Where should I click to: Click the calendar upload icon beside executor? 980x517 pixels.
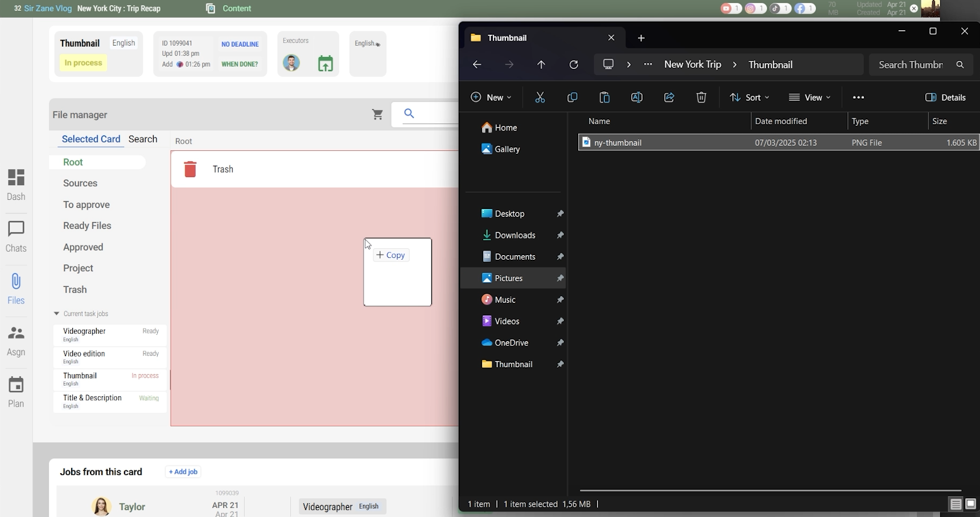(x=326, y=63)
